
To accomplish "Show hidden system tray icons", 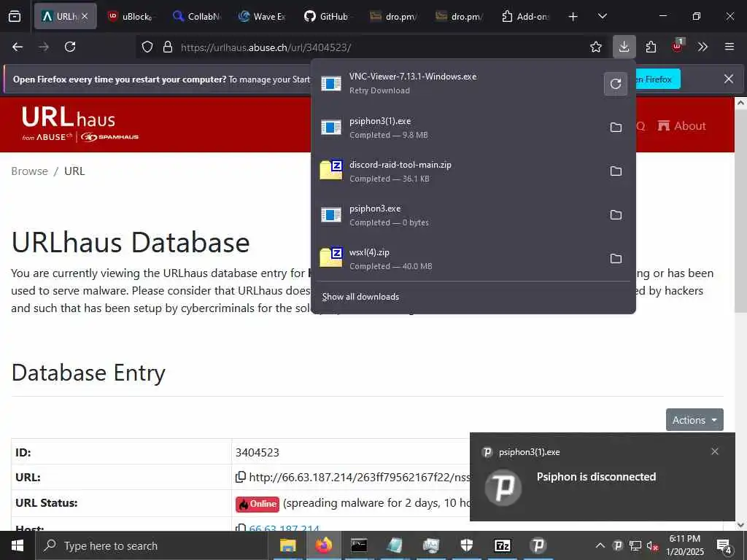I will (600, 545).
